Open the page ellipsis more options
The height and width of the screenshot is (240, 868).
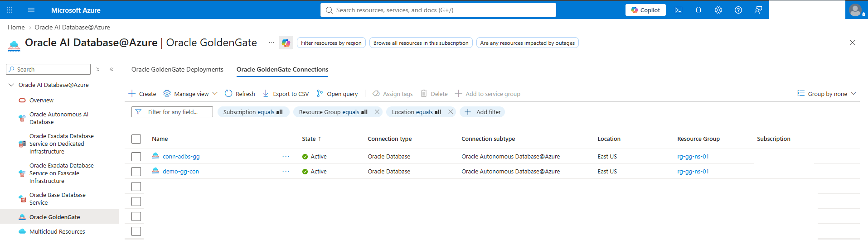(x=271, y=43)
